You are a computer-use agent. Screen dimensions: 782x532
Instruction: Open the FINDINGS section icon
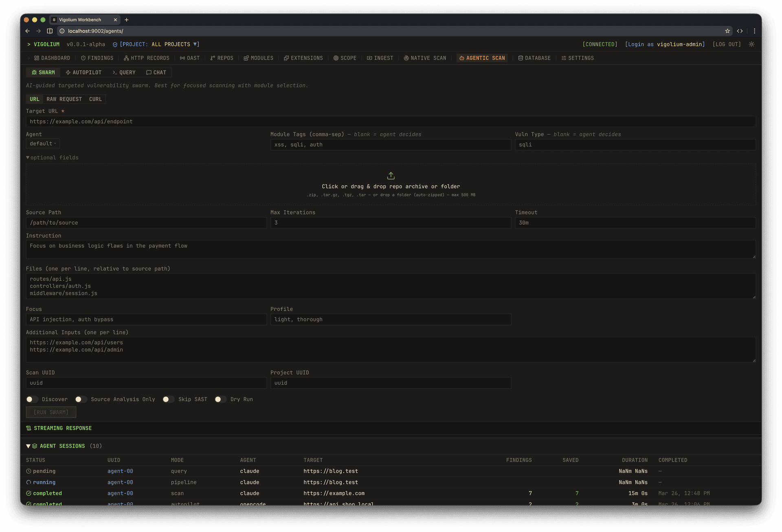(x=83, y=58)
